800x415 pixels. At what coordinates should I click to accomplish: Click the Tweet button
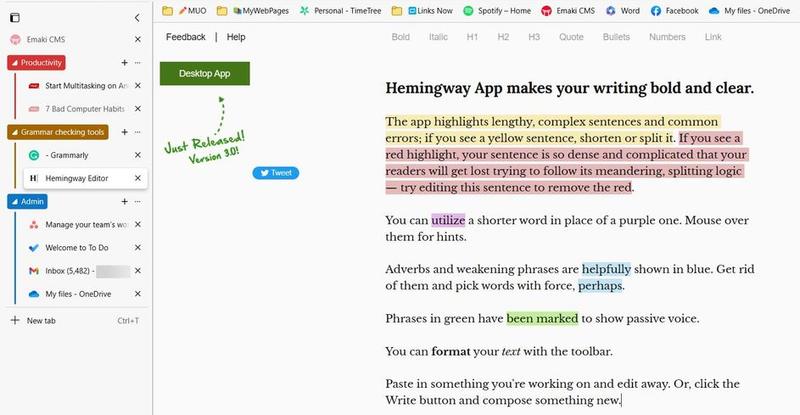pos(276,173)
